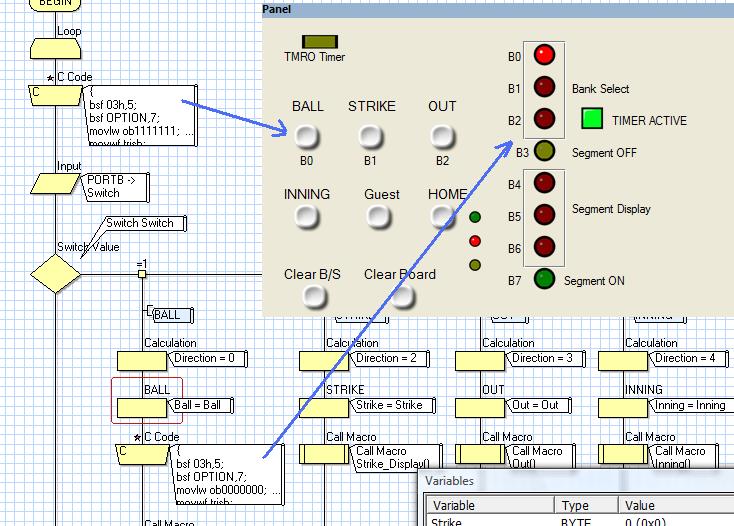Click the Type column header

point(586,505)
